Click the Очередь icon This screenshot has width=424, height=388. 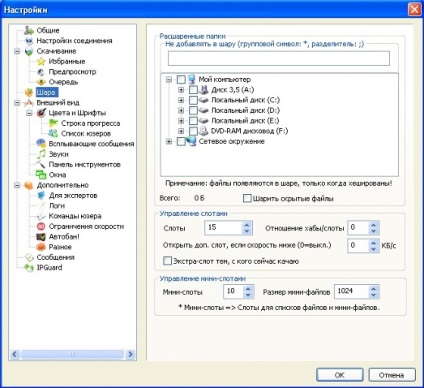click(41, 82)
